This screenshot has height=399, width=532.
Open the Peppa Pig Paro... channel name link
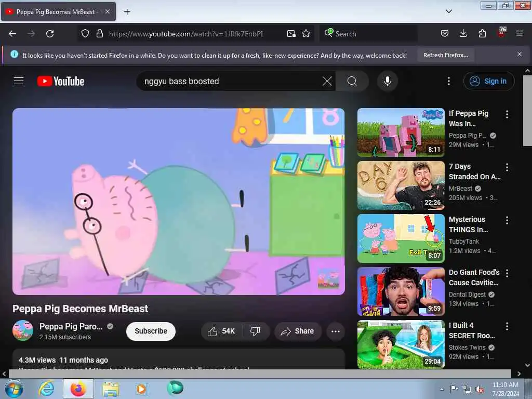[71, 326]
